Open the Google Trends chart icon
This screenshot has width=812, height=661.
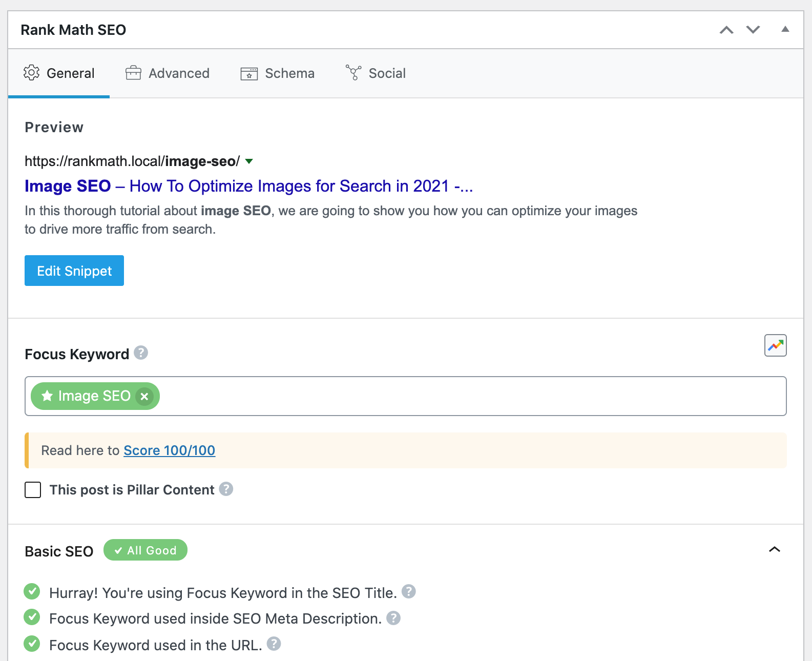tap(776, 345)
